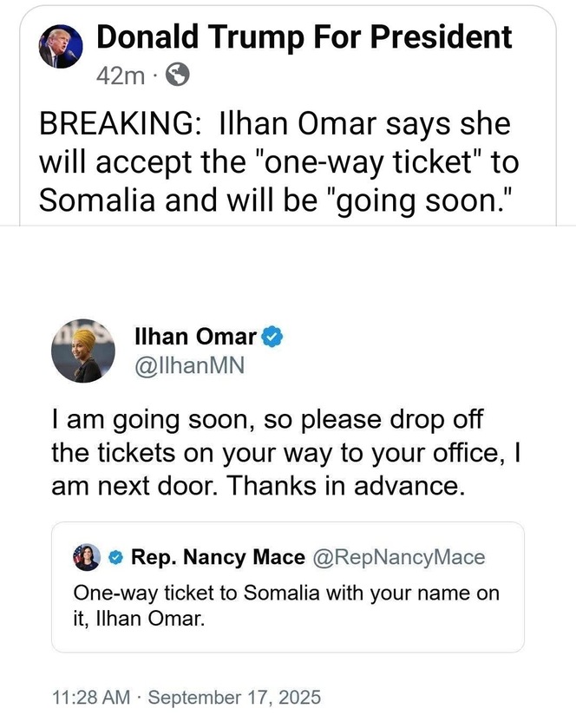Open the Donald Trump For President page name
Image resolution: width=576 pixels, height=728 pixels.
point(304,36)
